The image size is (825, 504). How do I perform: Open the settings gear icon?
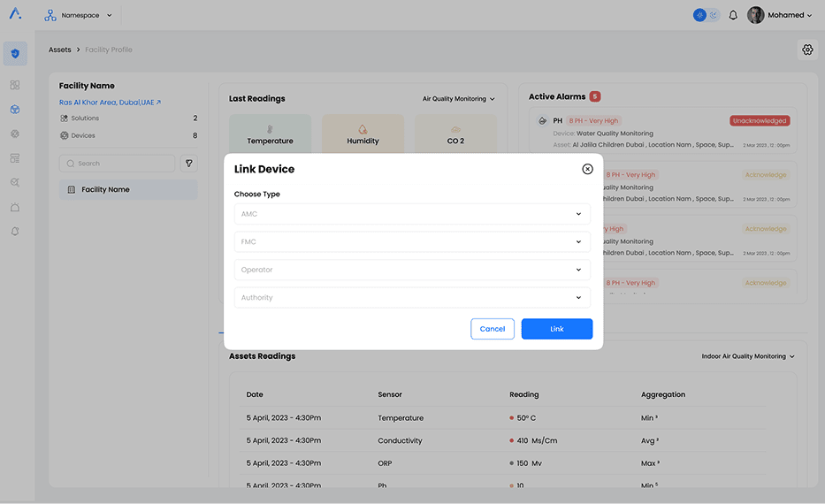coord(807,50)
